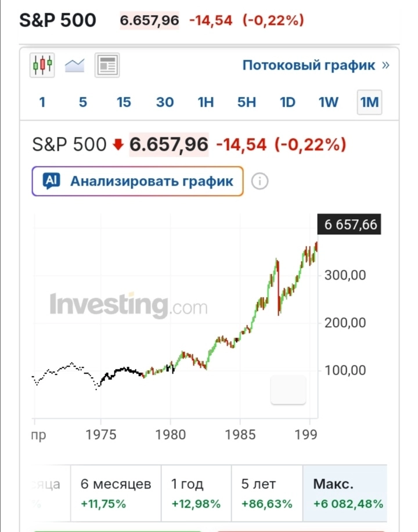Image resolution: width=418 pixels, height=532 pixels.
Task: Select the 1-minute interval tab
Action: click(41, 102)
